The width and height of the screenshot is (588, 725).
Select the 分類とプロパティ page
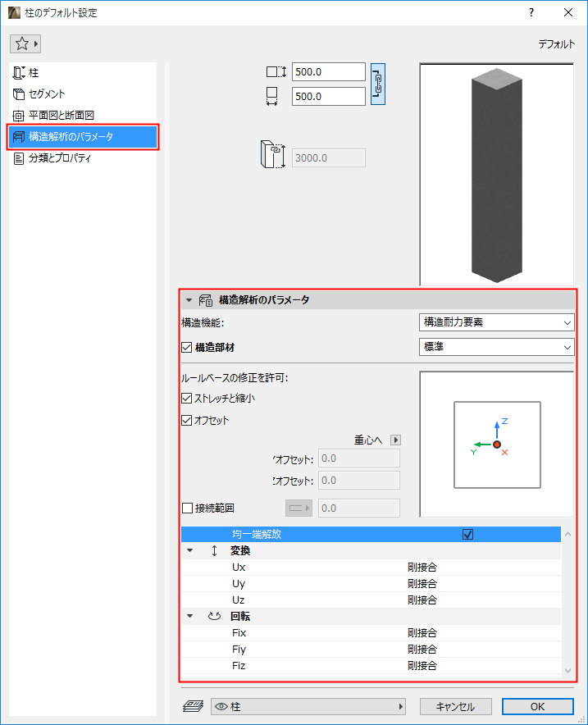pyautogui.click(x=83, y=158)
